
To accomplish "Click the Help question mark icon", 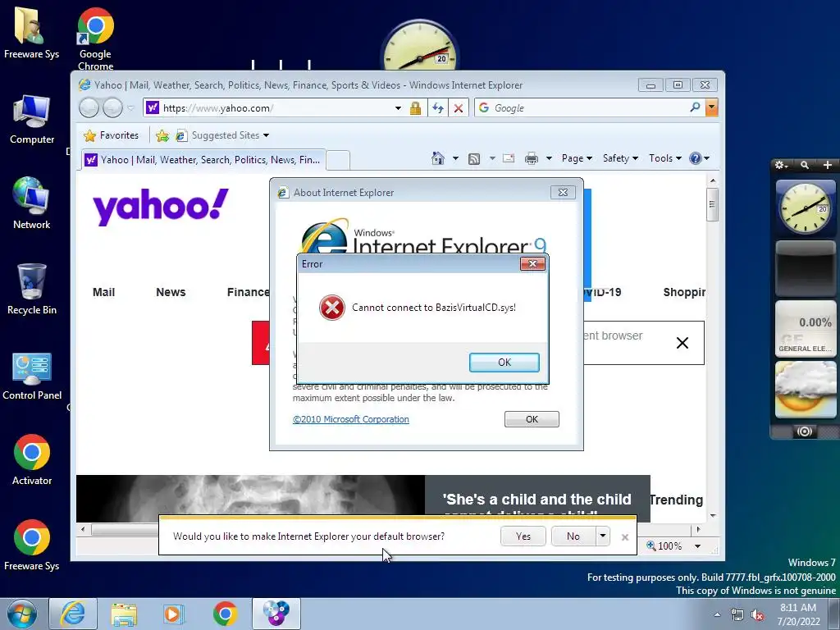I will click(x=696, y=158).
